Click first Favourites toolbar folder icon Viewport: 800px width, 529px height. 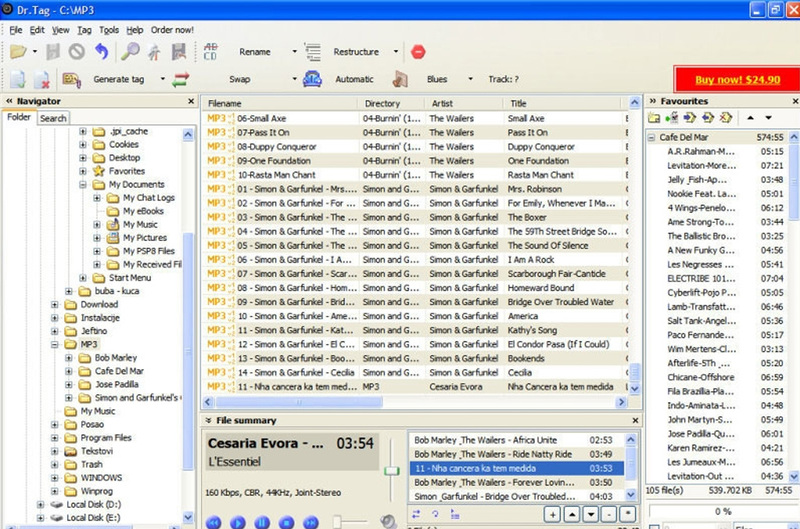point(654,118)
